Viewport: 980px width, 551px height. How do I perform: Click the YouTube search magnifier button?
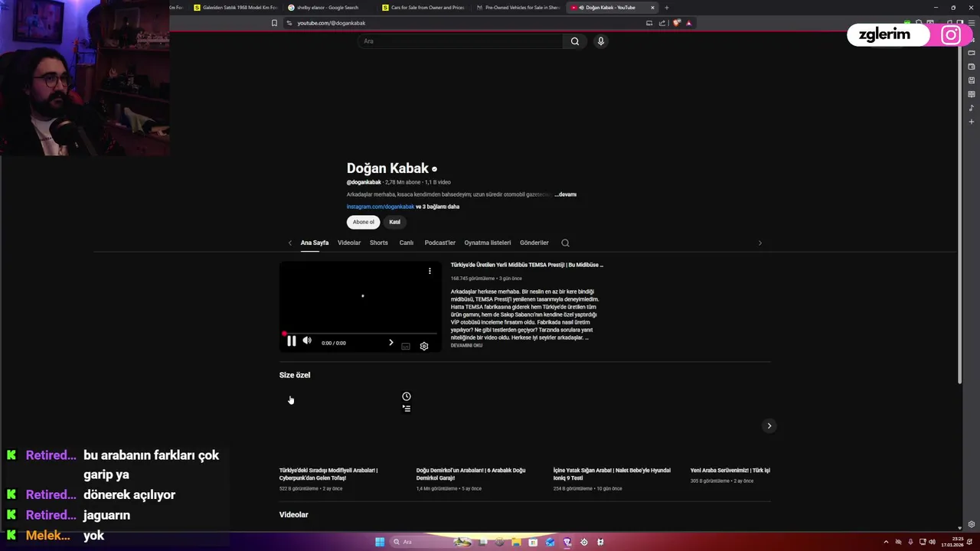pyautogui.click(x=574, y=41)
